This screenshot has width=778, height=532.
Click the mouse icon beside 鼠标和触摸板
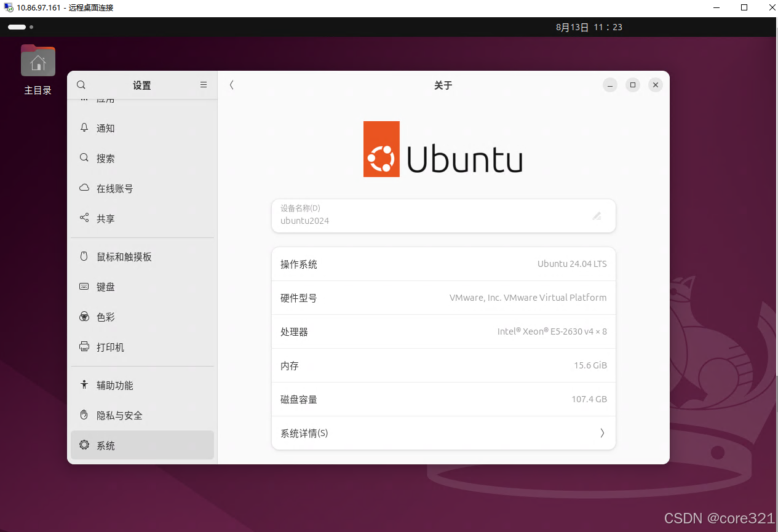click(84, 256)
